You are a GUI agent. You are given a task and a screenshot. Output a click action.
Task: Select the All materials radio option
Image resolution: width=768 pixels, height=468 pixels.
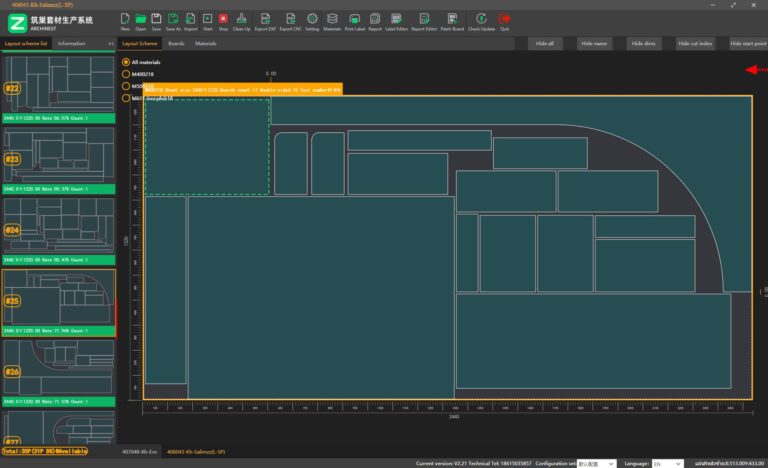125,62
